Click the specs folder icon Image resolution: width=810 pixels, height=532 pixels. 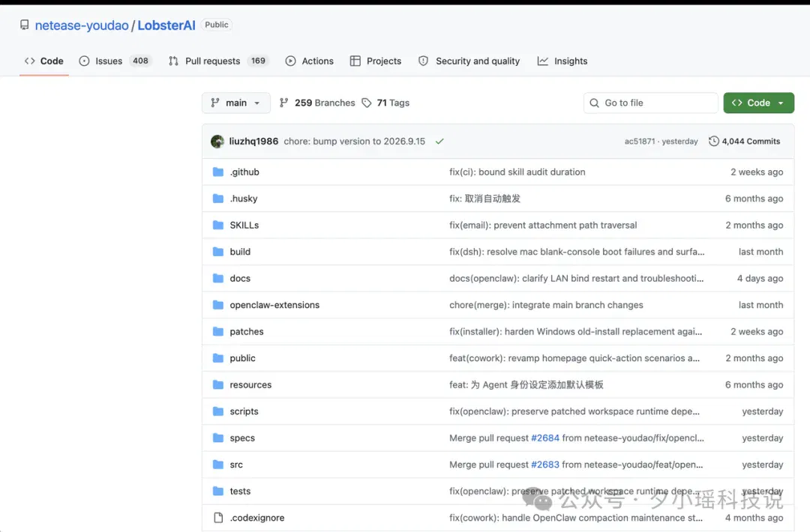pyautogui.click(x=218, y=438)
